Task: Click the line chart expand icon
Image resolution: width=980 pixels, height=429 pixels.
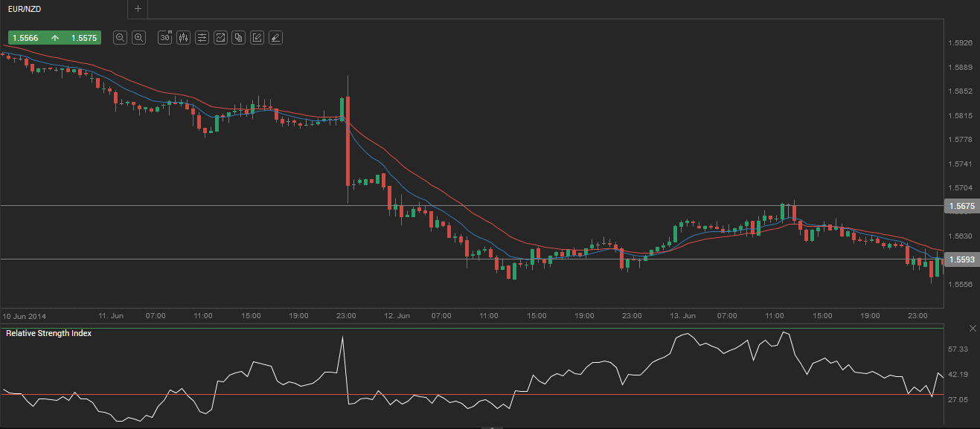Action: [x=220, y=37]
